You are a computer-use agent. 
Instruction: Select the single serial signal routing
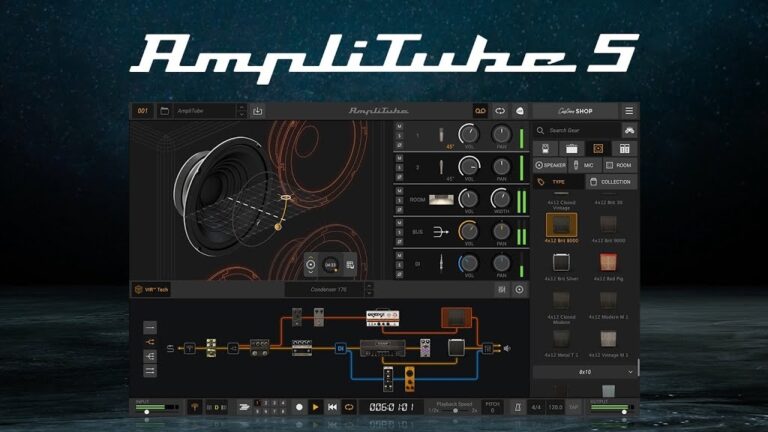pyautogui.click(x=150, y=327)
